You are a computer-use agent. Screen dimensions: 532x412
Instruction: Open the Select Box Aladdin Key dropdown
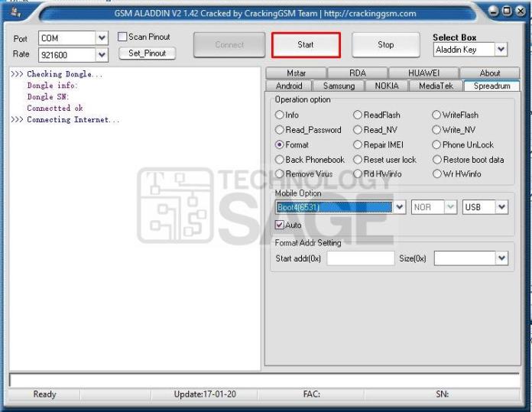(501, 50)
